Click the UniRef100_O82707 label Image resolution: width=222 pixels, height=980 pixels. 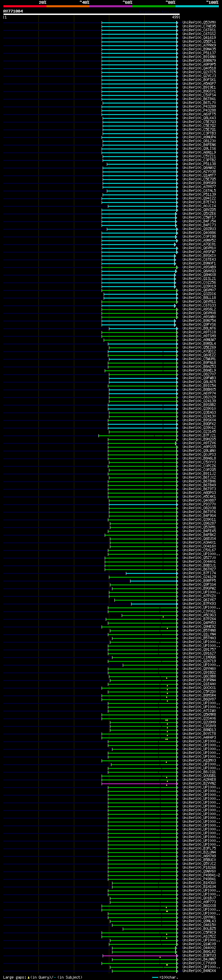(199, 374)
